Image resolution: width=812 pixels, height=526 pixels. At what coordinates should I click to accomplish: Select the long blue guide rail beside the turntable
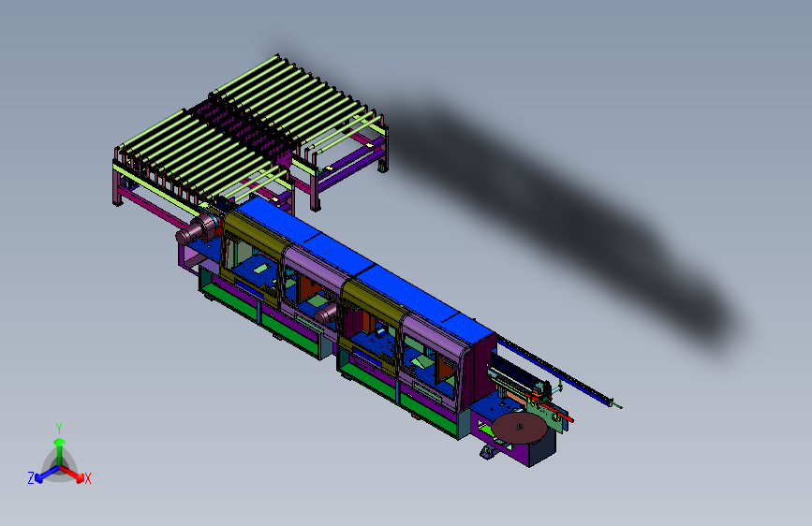coord(554,370)
